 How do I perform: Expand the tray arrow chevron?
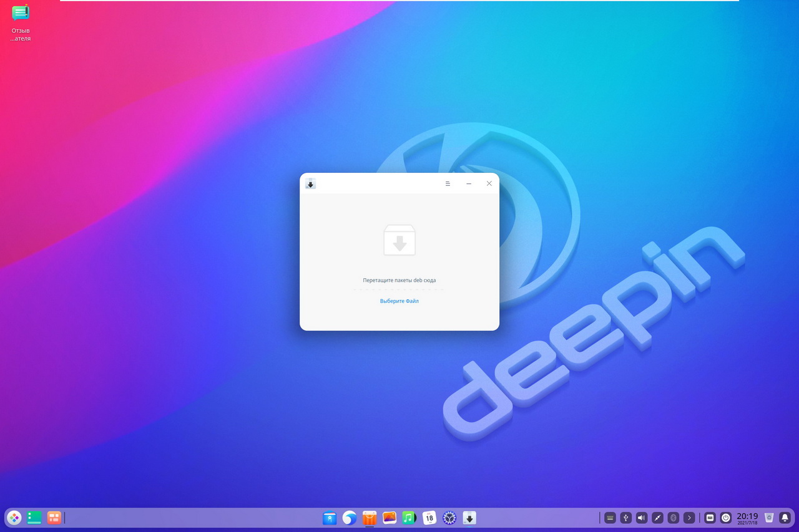point(689,518)
